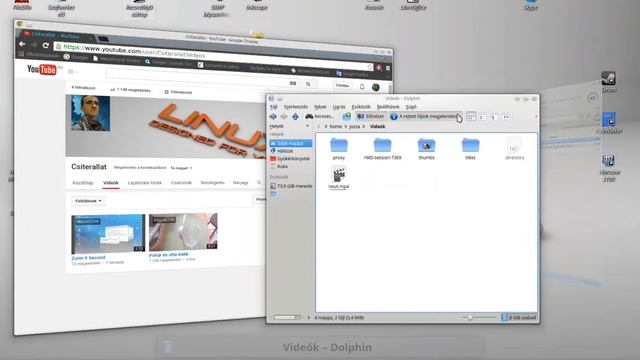The image size is (640, 360).
Task: Switch Dolphin to icons view mode
Action: tap(471, 117)
